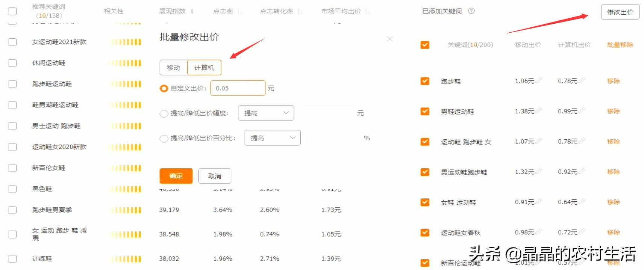Viewport: 644px width, 270px height.
Task: Edit mobile bid pencil for 运动鞋 跑步鞋 女
Action: point(539,141)
